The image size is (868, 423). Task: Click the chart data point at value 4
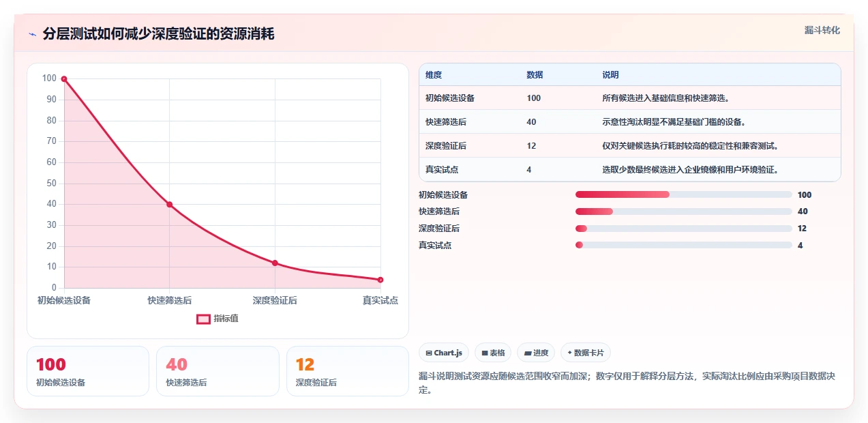click(380, 280)
